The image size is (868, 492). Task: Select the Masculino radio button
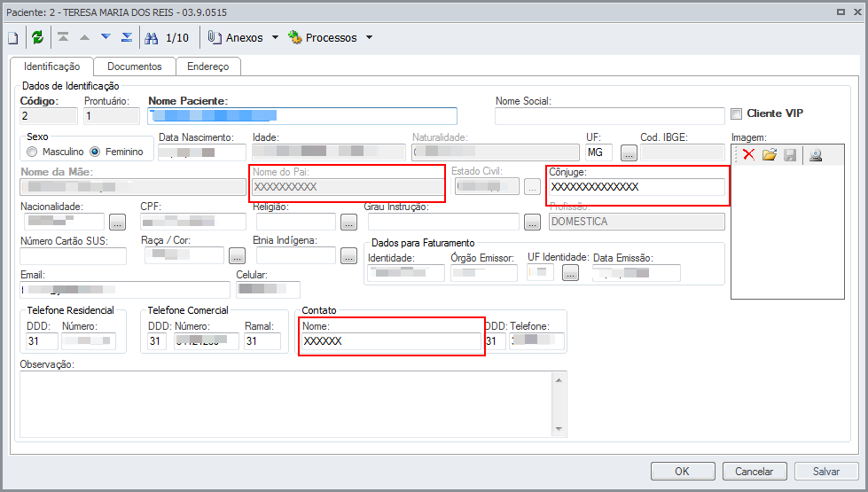[x=36, y=152]
